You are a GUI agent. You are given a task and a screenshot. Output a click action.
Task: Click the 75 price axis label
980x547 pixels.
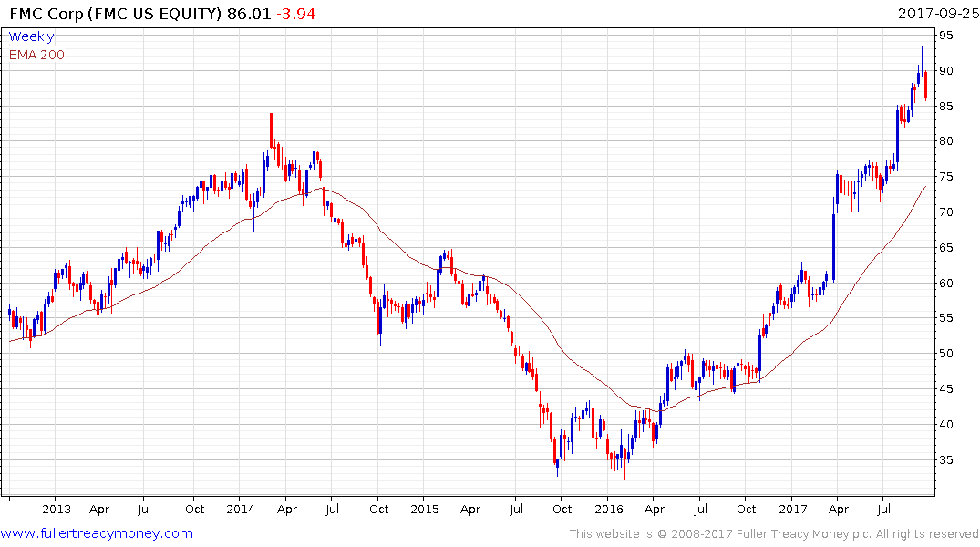click(946, 177)
